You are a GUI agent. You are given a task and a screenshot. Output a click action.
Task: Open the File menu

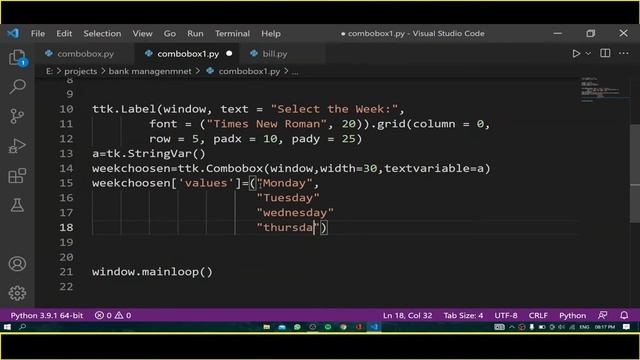[38, 33]
